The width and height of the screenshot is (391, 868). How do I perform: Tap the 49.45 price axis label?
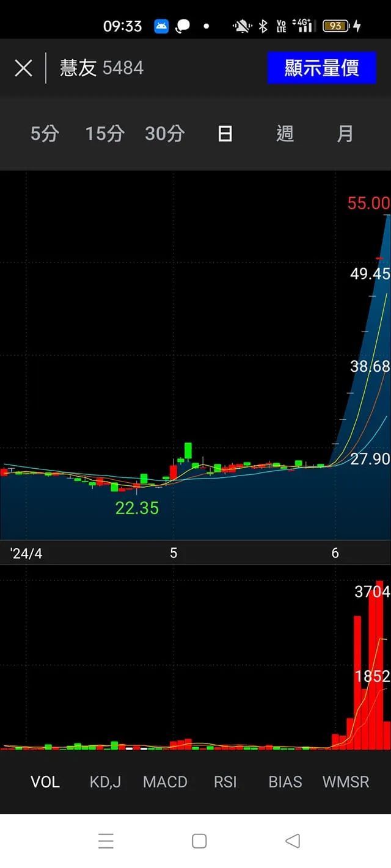point(370,273)
